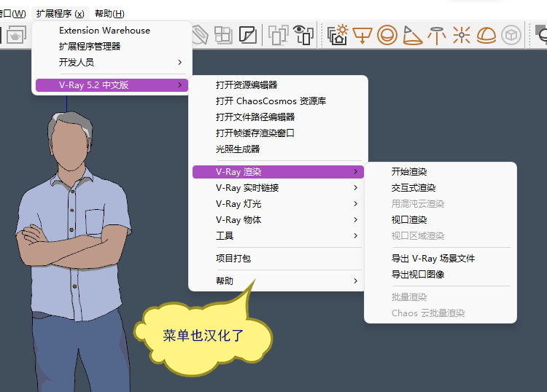Viewport: 547px width, 392px height.
Task: Select the 开发人员 menu entry
Action: [x=112, y=63]
